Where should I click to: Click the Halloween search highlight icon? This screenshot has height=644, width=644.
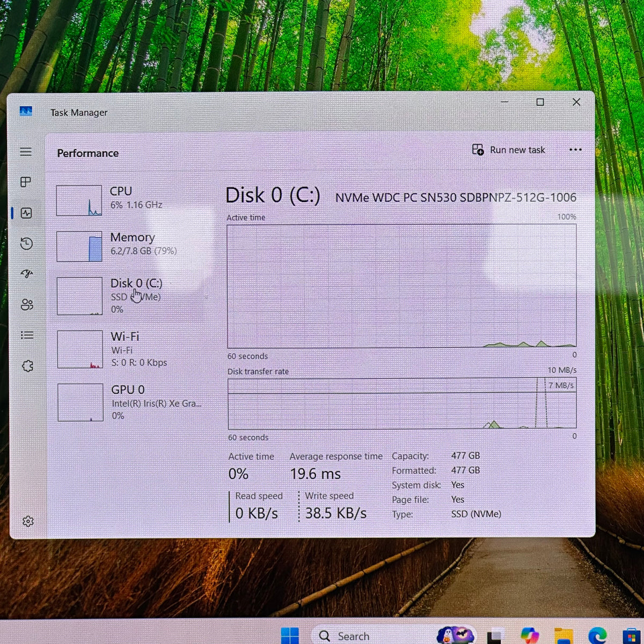pyautogui.click(x=455, y=635)
